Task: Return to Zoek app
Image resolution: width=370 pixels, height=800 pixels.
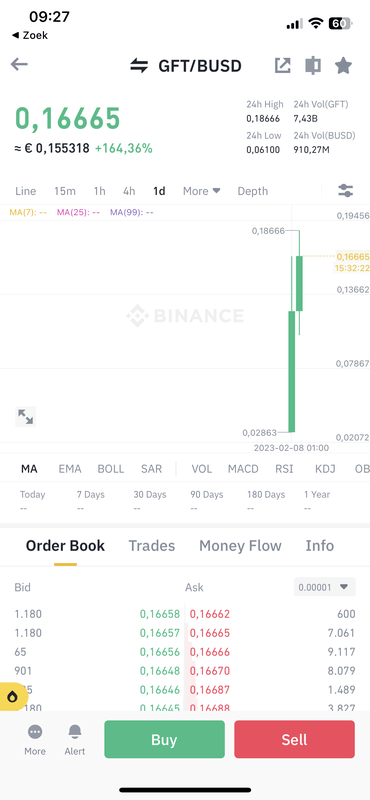Action: (30, 35)
